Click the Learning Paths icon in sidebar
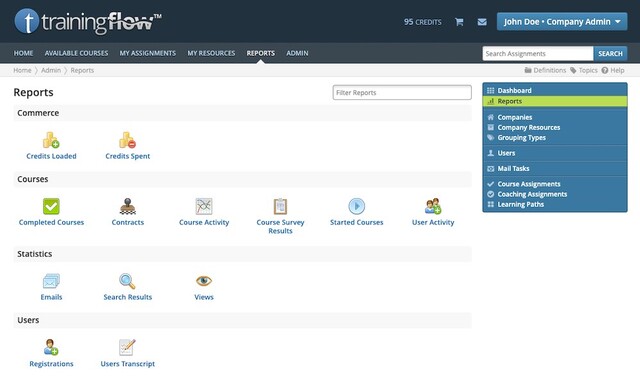This screenshot has height=384, width=640. tap(491, 204)
